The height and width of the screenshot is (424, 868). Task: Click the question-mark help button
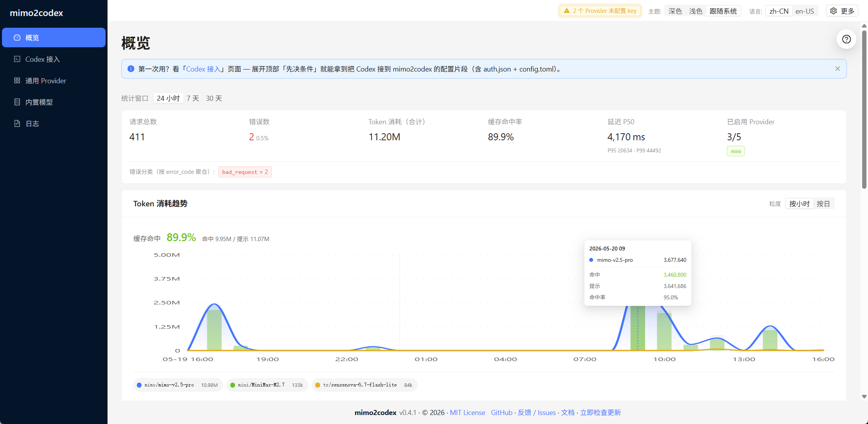pyautogui.click(x=846, y=39)
